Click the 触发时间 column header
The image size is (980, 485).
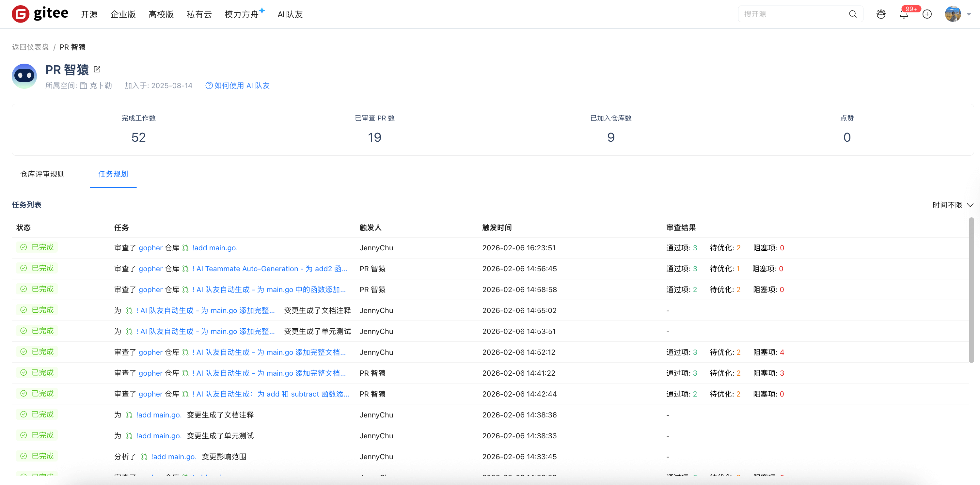tap(497, 228)
